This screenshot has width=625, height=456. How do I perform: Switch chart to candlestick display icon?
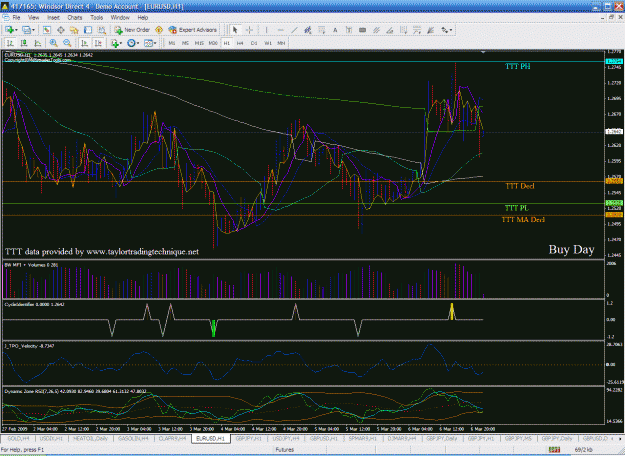(24, 43)
